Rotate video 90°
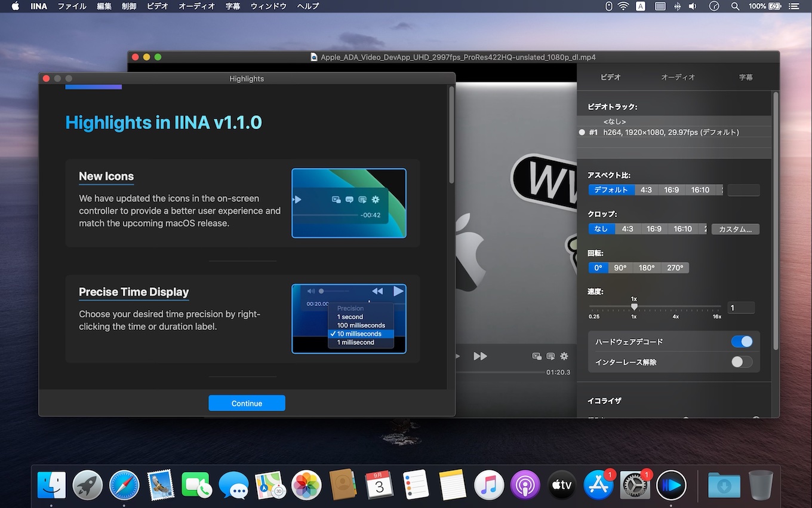The height and width of the screenshot is (508, 812). tap(620, 268)
